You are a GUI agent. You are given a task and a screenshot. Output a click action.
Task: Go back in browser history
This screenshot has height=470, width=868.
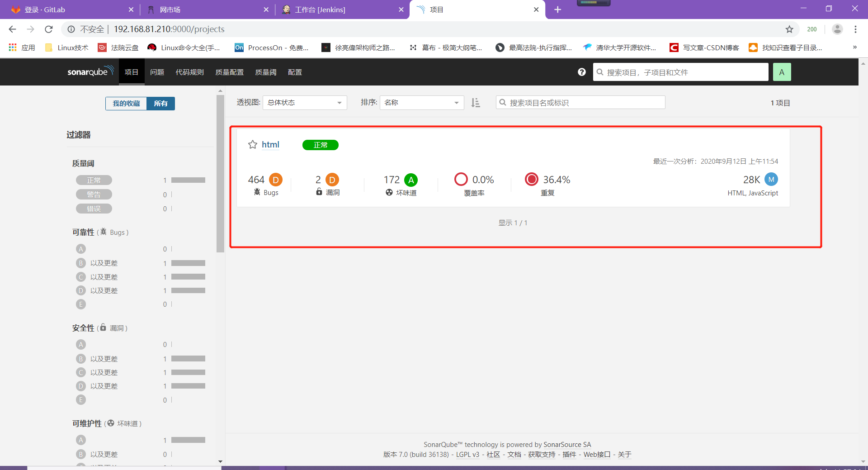click(x=12, y=29)
